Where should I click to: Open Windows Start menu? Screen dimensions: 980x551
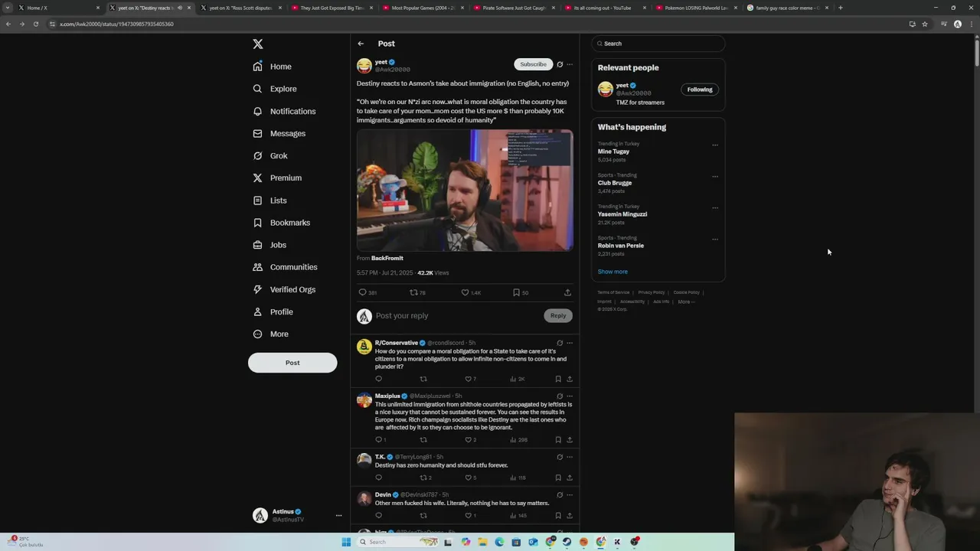pyautogui.click(x=346, y=542)
